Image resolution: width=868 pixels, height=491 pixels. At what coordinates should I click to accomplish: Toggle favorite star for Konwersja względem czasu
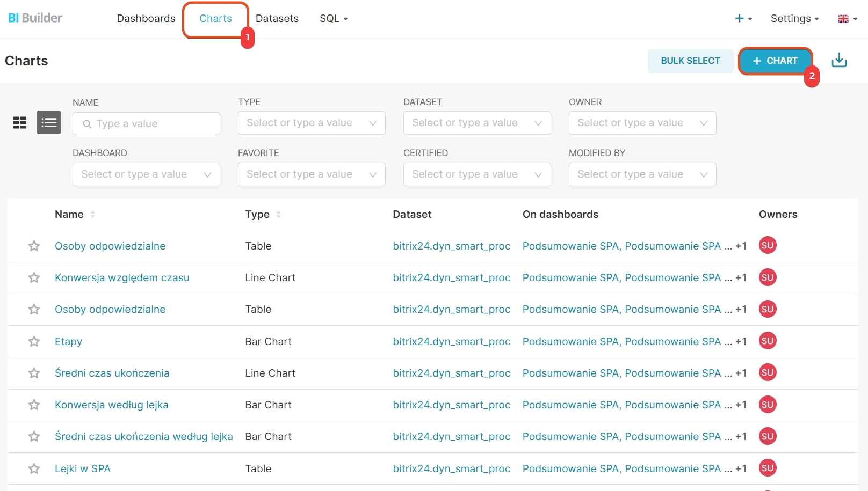point(34,278)
